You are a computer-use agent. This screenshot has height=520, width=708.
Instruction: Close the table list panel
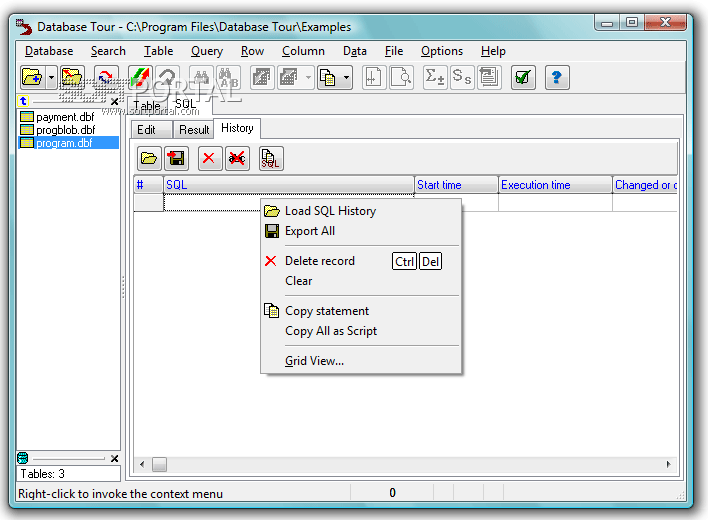point(115,102)
